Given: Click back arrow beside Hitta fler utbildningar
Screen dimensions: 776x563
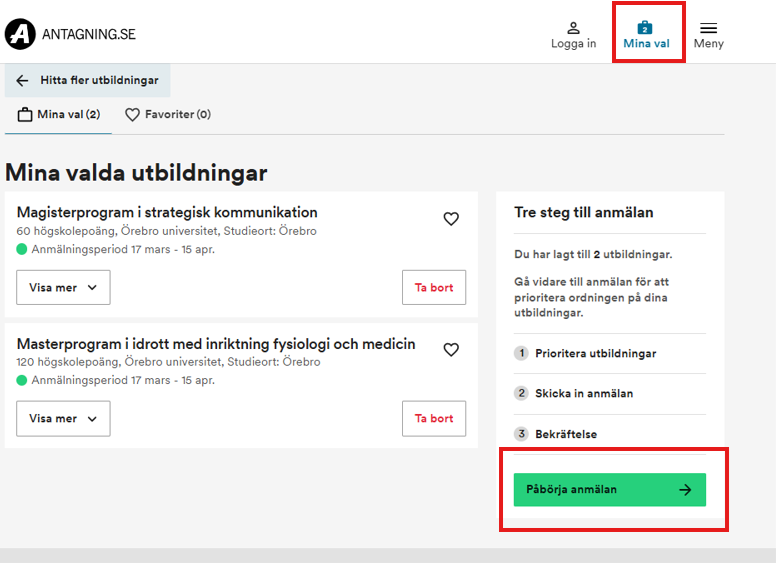Looking at the screenshot, I should pos(23,81).
